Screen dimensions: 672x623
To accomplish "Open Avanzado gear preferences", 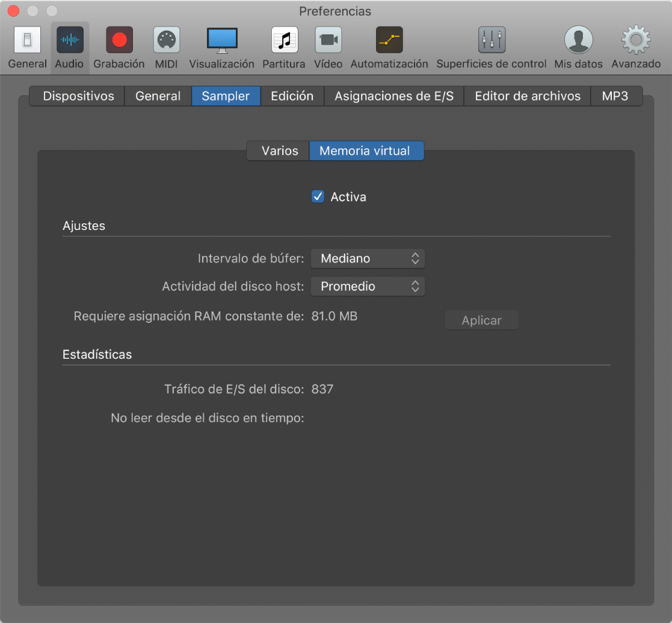I will coord(636,40).
